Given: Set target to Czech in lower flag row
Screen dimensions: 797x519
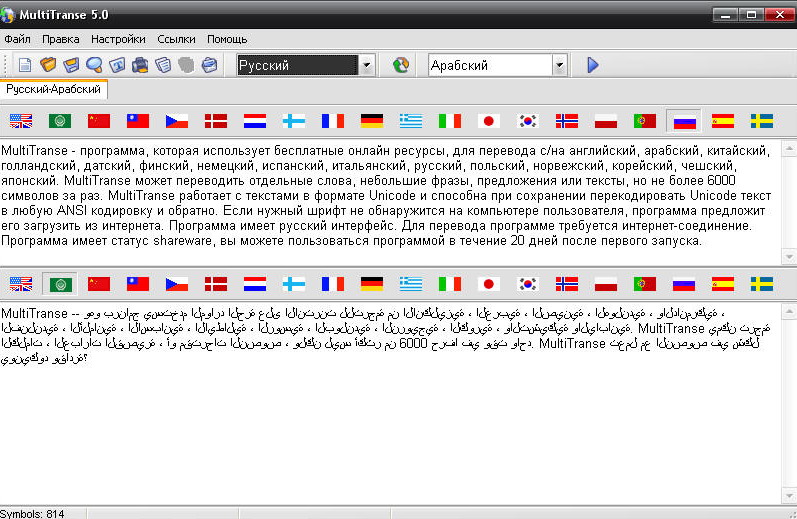Looking at the screenshot, I should click(177, 284).
